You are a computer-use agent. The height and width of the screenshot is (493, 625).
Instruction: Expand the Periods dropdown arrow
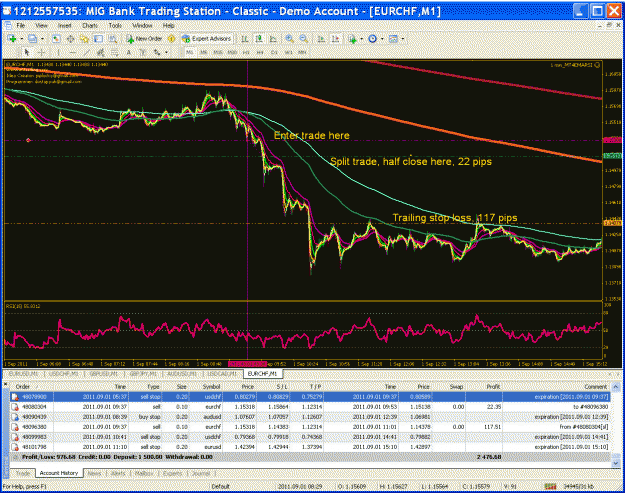pos(382,39)
